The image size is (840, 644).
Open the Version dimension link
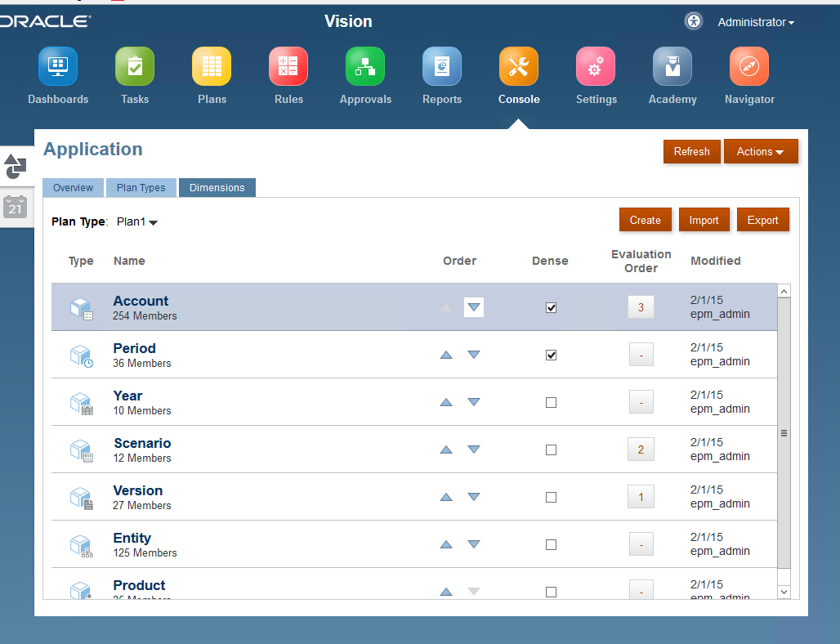(137, 491)
